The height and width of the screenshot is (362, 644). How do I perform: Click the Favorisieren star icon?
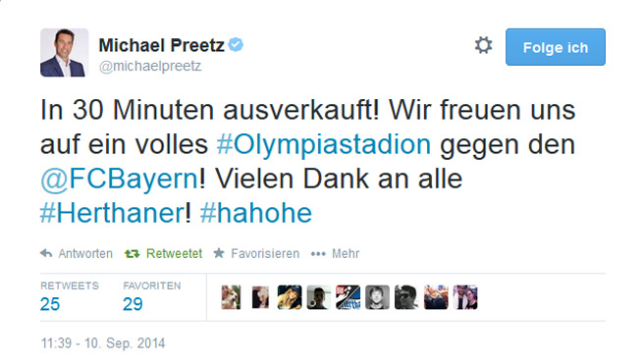219,253
